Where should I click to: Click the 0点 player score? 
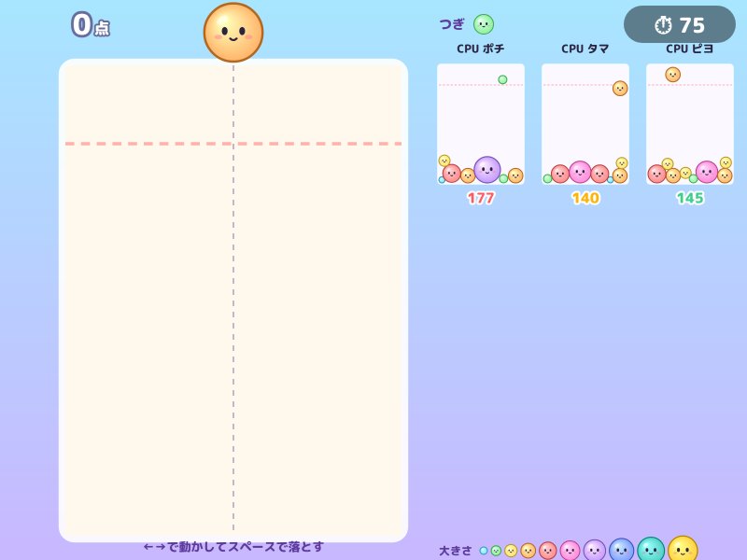(91, 25)
